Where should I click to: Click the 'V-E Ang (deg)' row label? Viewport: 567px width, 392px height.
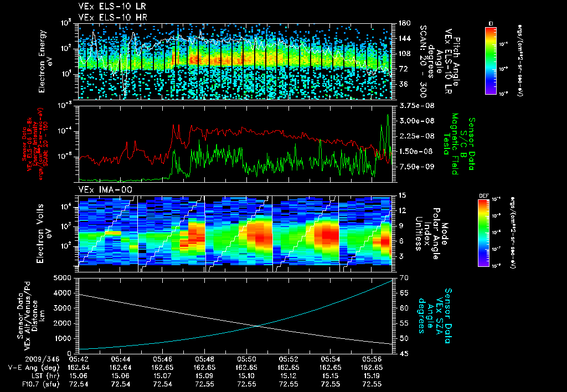point(33,368)
